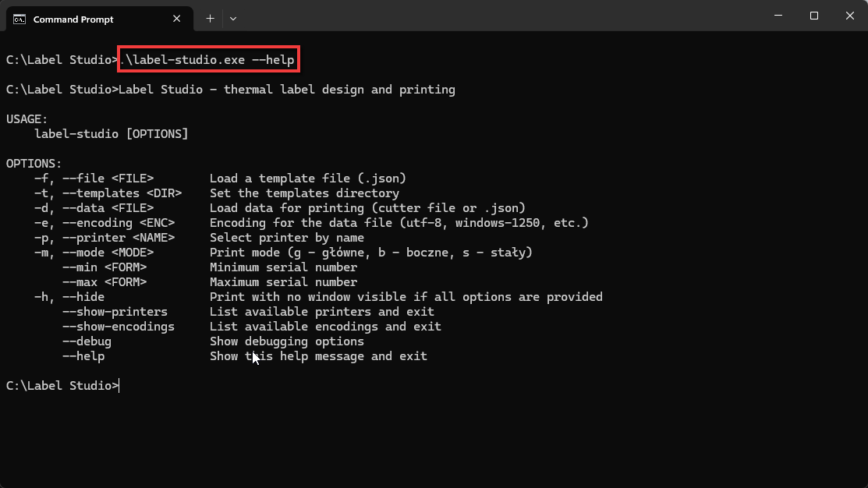Click the --show-encodings option text
868x488 pixels.
[x=119, y=327]
